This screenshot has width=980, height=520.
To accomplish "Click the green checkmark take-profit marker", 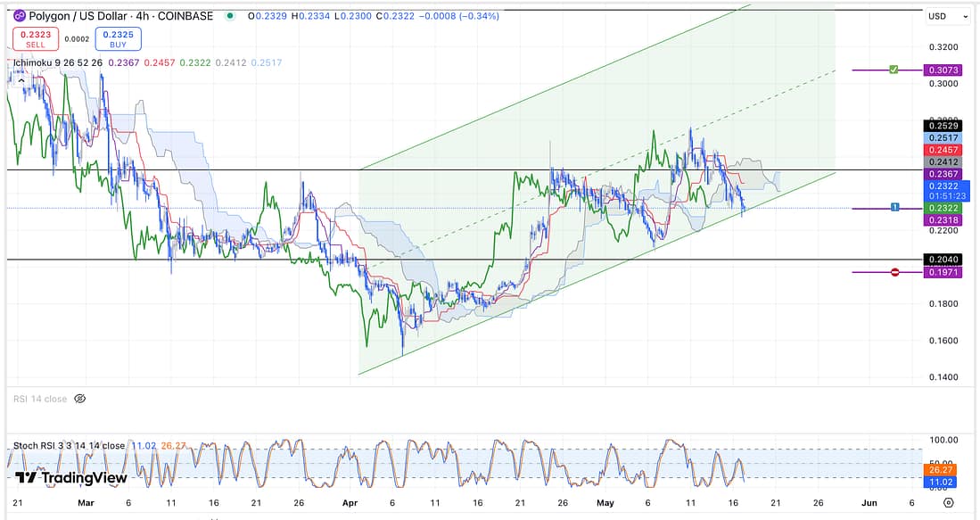I will pos(893,70).
